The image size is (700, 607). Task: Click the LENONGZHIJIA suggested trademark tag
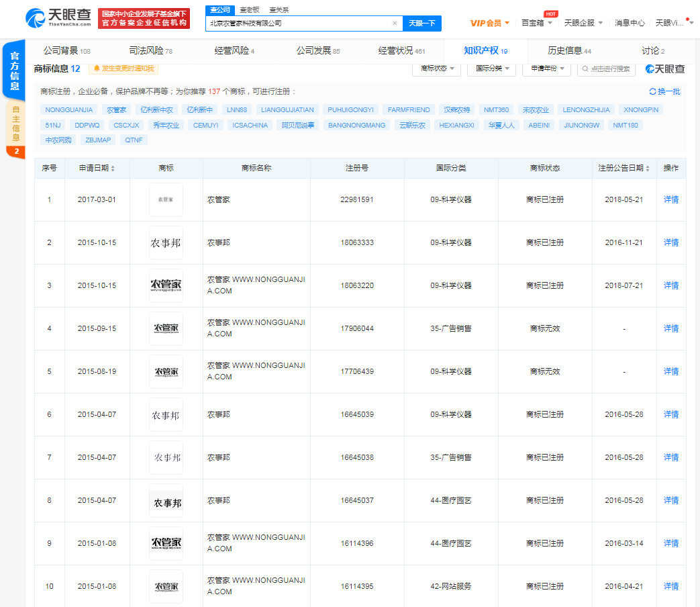[586, 110]
